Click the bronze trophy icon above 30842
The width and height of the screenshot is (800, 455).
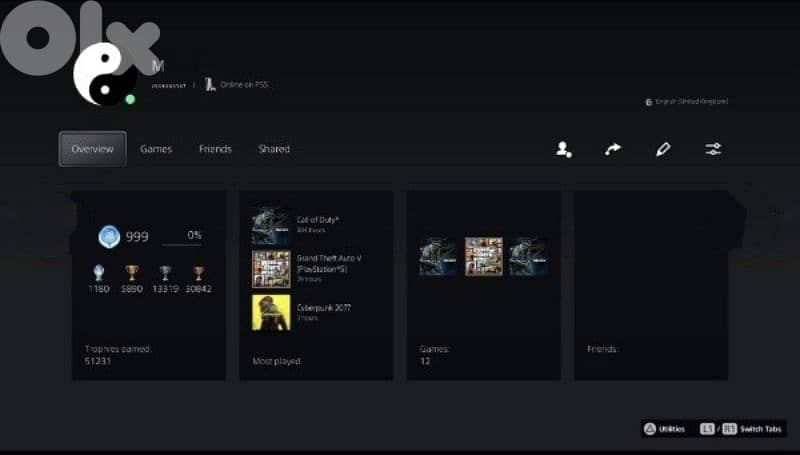click(198, 273)
